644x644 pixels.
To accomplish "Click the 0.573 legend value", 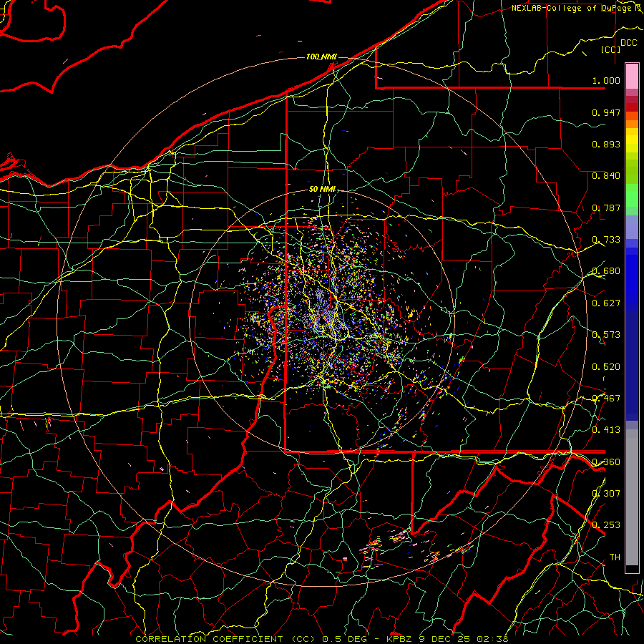I will (606, 335).
